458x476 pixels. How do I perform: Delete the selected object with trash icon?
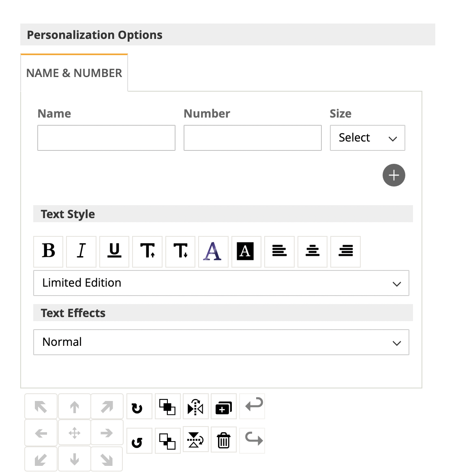point(224,440)
